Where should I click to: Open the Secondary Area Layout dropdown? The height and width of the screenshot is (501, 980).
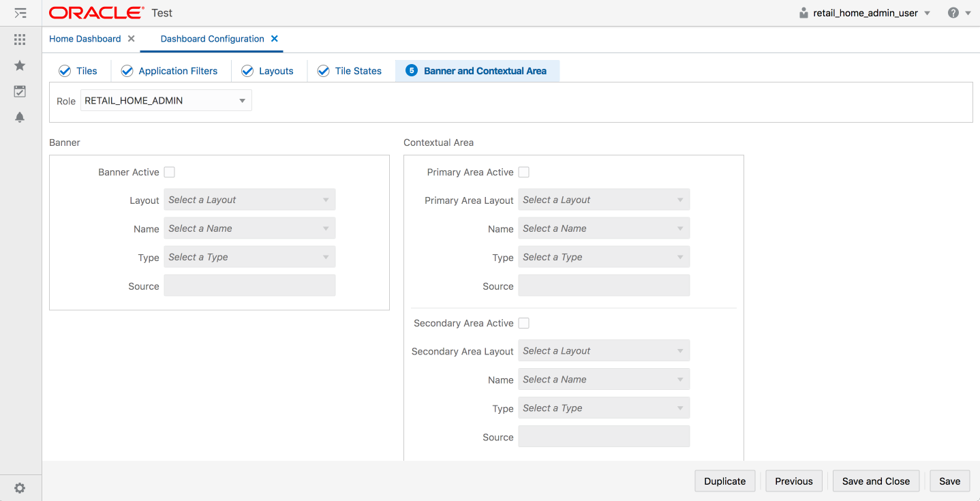(x=604, y=351)
